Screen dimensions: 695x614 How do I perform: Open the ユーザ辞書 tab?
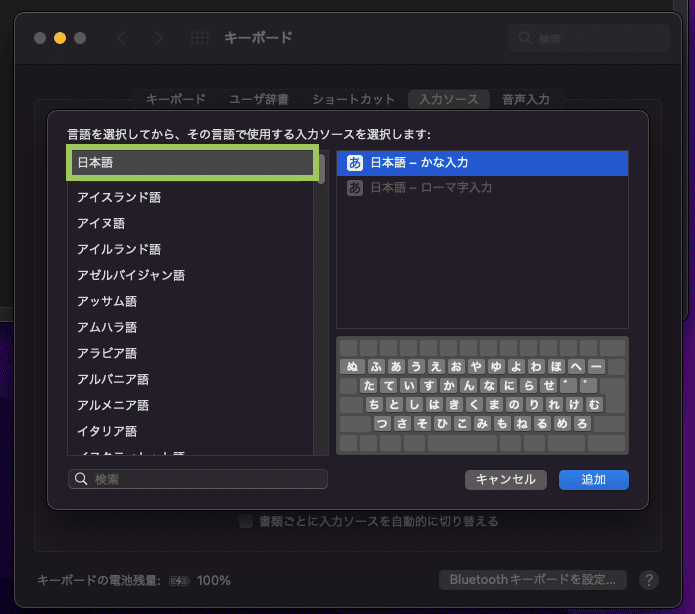click(259, 99)
